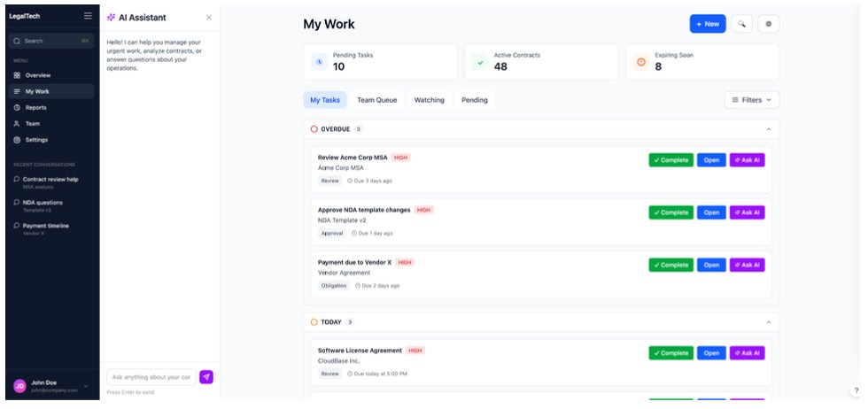Click chat bubble icon beside NDA questions
Image resolution: width=868 pixels, height=409 pixels.
pos(17,203)
